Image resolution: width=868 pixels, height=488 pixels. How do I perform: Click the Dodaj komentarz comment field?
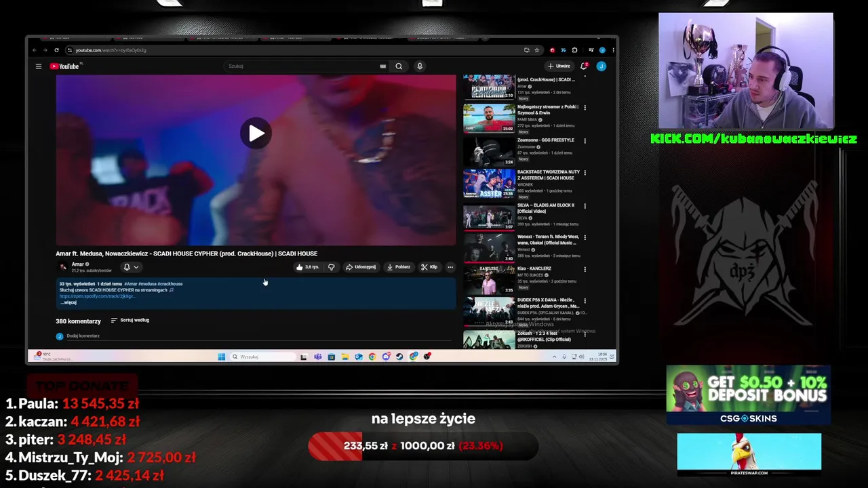(258, 336)
